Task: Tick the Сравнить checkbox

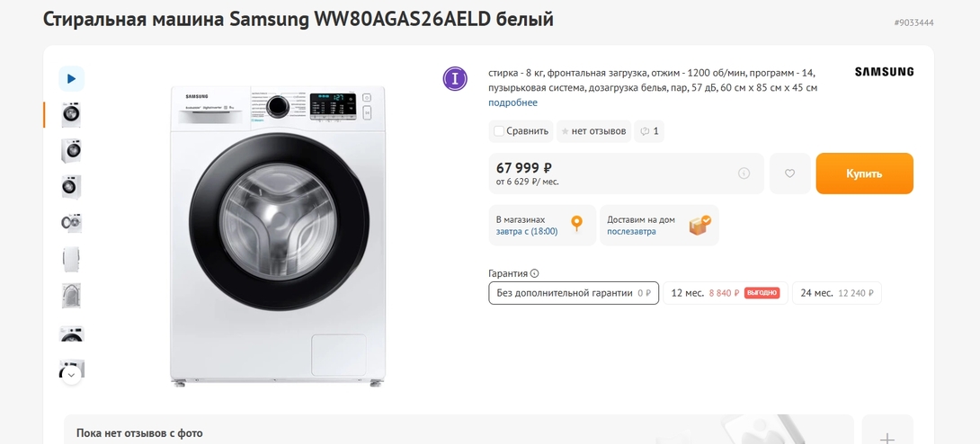Action: [499, 131]
